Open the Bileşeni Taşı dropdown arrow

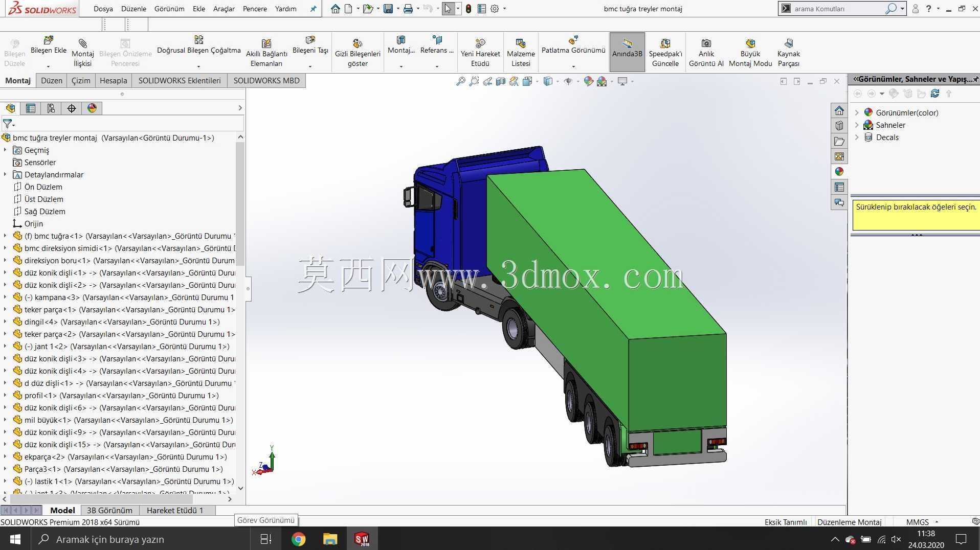click(x=310, y=66)
